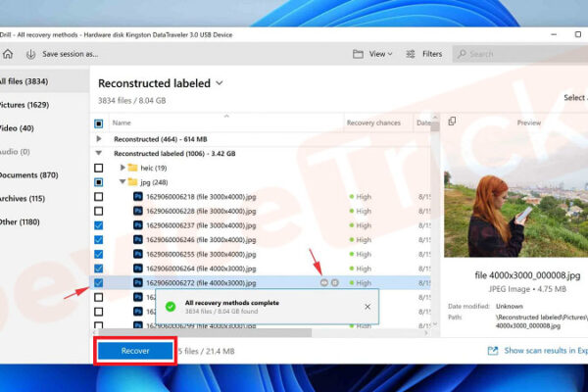Select Archives (115) category
Screen dimensions: 588x392
(23, 198)
